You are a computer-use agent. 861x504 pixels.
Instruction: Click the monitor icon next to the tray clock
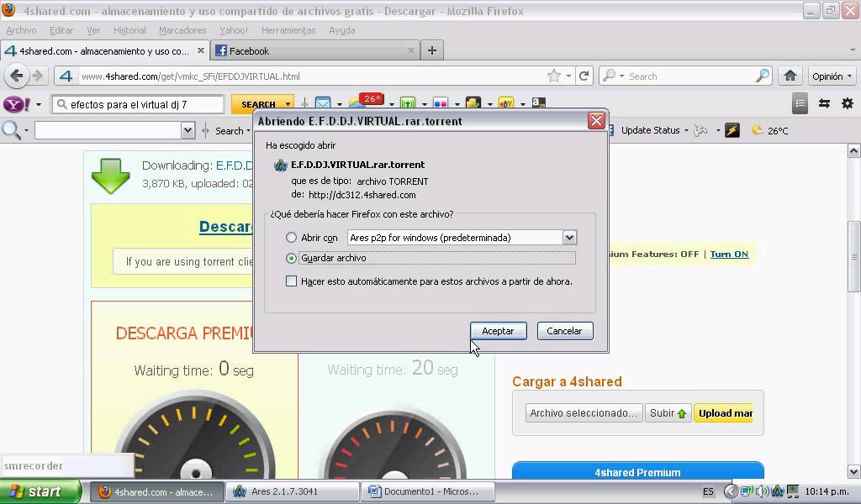pyautogui.click(x=793, y=491)
